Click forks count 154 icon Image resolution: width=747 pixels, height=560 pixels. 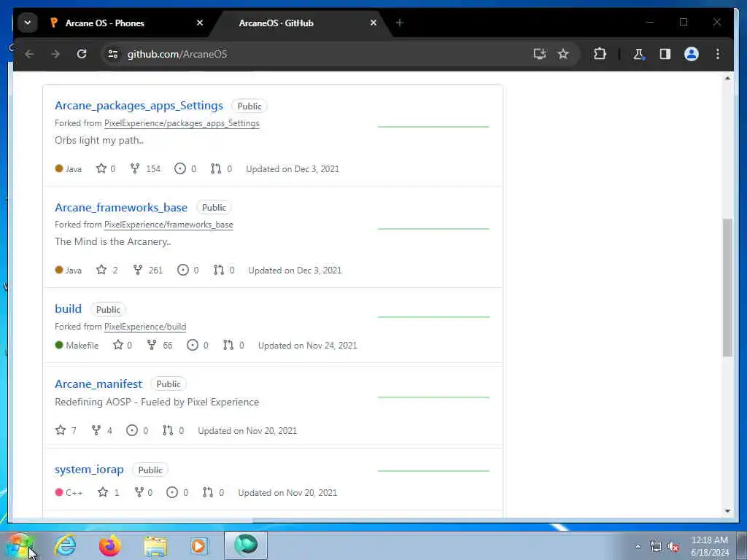(135, 168)
